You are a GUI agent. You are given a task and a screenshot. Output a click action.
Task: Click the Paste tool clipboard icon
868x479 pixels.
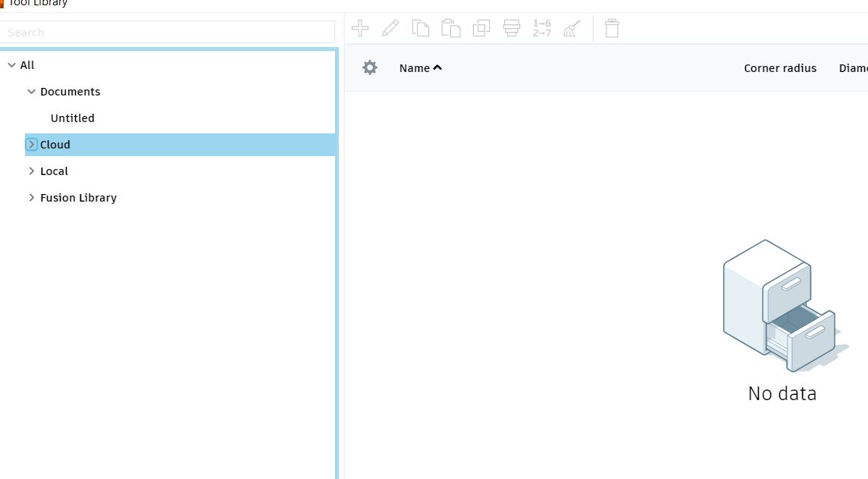[x=450, y=28]
